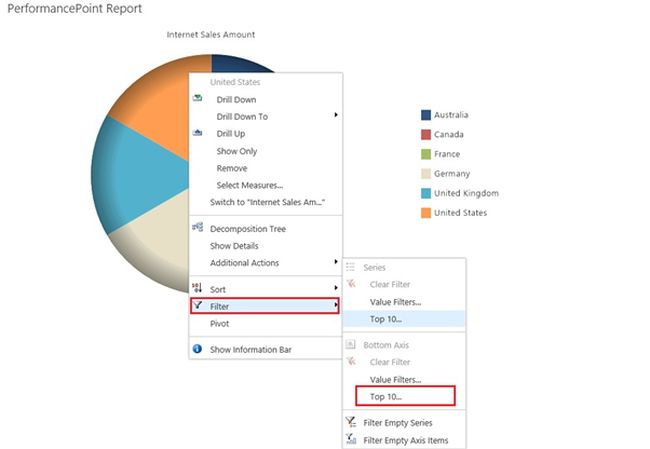Image resolution: width=650 pixels, height=449 pixels.
Task: Open Select Measures dialog entry
Action: tap(249, 185)
